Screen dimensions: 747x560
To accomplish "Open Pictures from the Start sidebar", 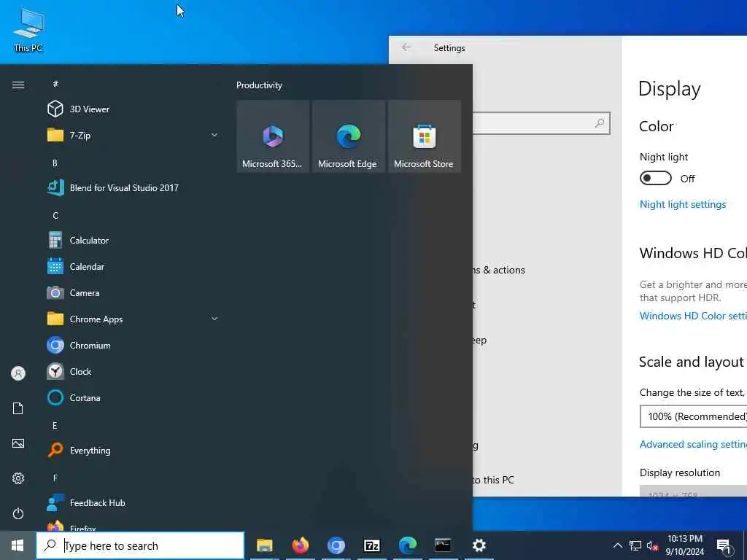I will pos(18,443).
